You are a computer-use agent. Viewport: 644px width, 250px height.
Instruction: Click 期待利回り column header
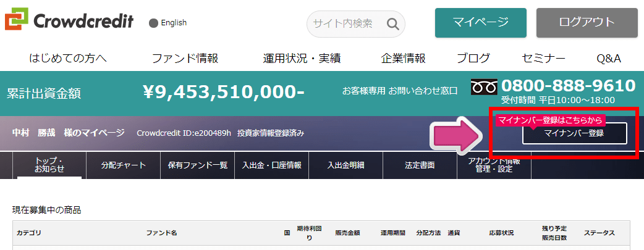(x=309, y=233)
